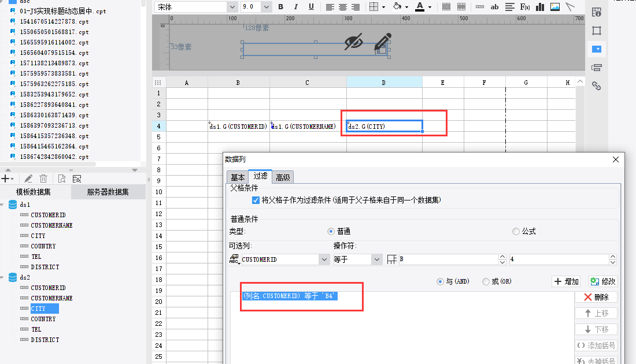Align cell text left

tap(330, 7)
